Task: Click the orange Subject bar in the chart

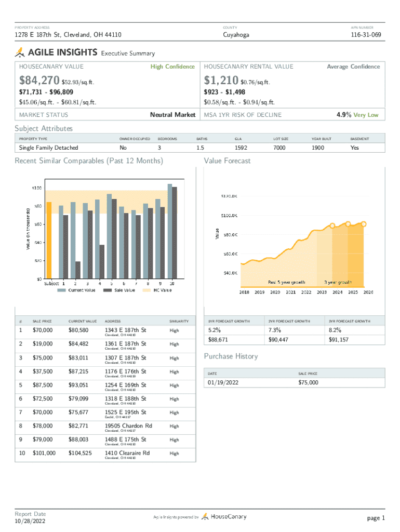Action: tap(49, 240)
